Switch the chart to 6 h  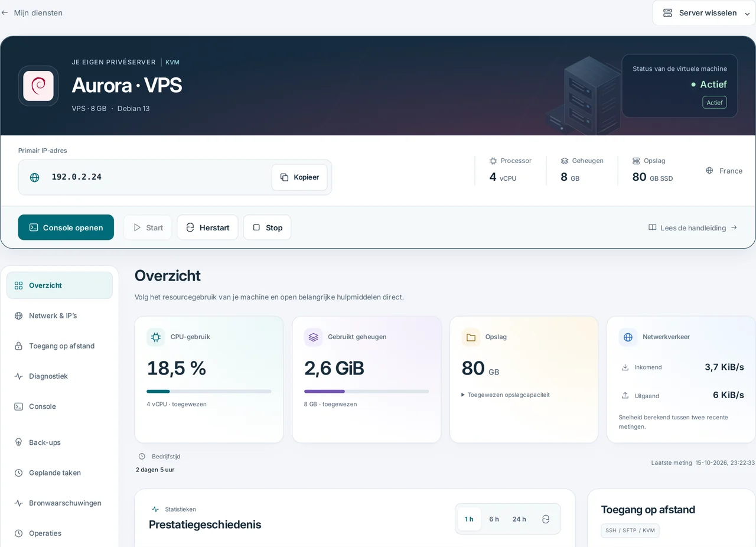tap(494, 519)
